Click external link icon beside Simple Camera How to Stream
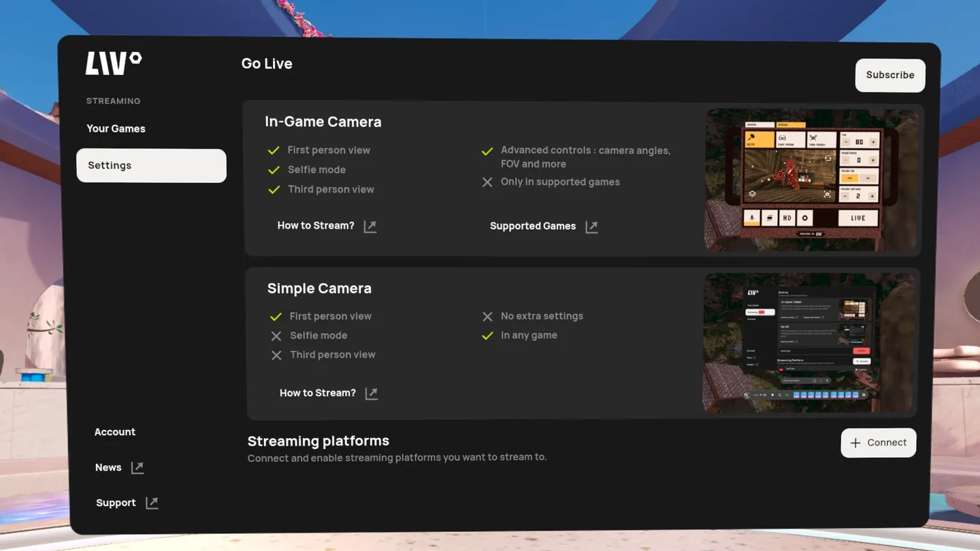The width and height of the screenshot is (980, 551). tap(372, 393)
